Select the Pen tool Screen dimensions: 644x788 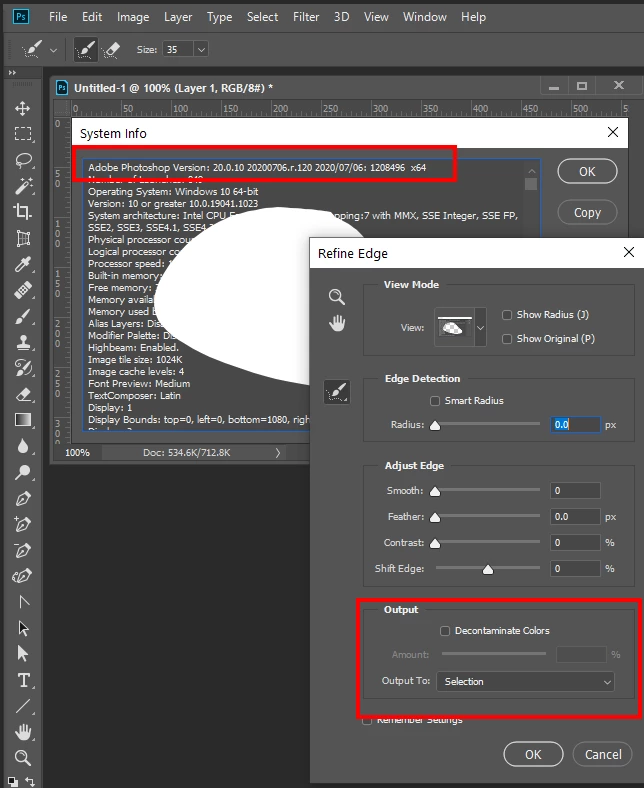point(23,499)
